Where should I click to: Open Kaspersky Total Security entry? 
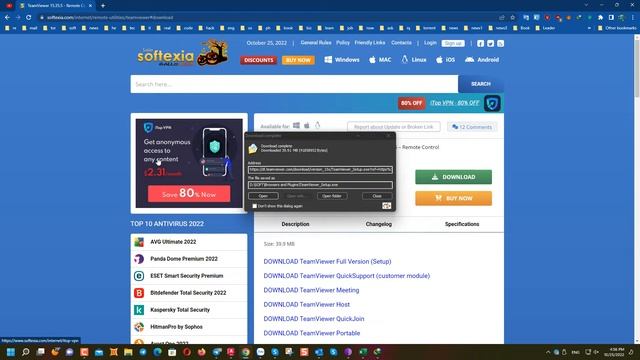[189, 310]
